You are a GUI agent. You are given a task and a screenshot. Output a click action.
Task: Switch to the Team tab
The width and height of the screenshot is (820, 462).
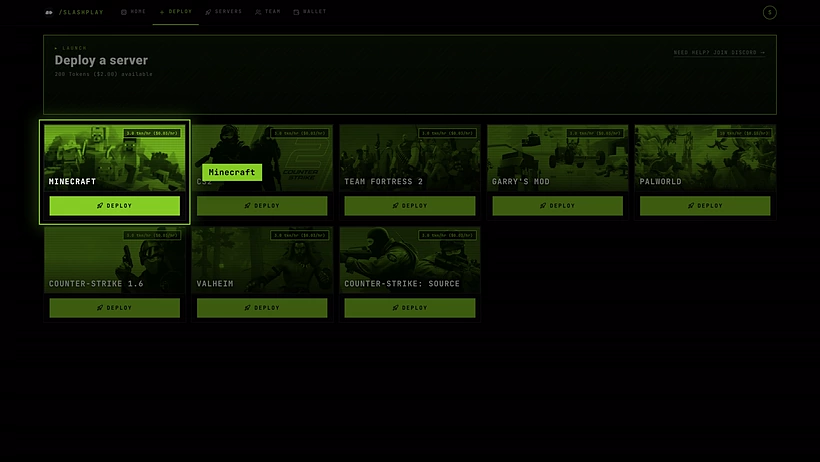tap(268, 12)
